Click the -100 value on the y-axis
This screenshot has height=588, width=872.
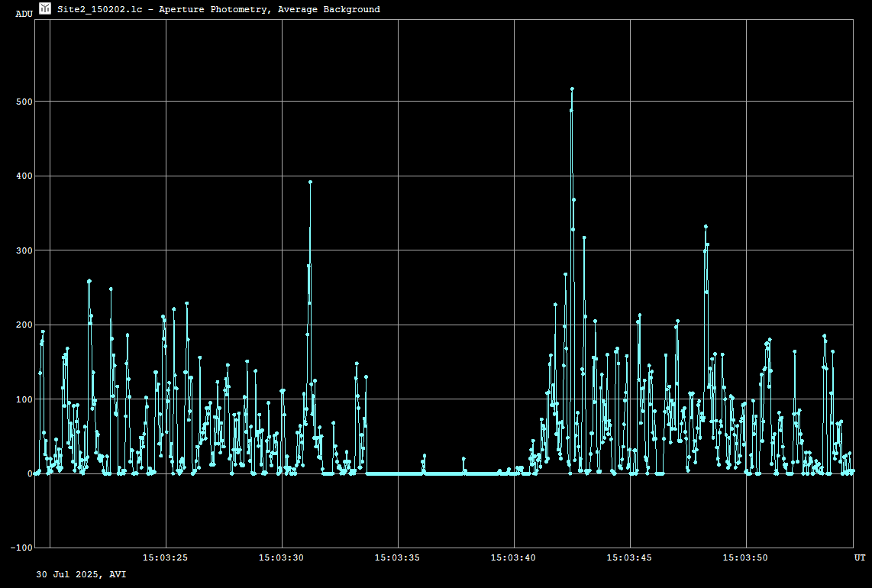pyautogui.click(x=21, y=548)
